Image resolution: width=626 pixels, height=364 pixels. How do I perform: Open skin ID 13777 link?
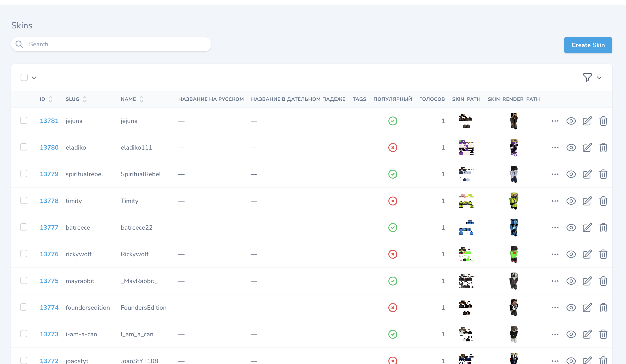[49, 227]
